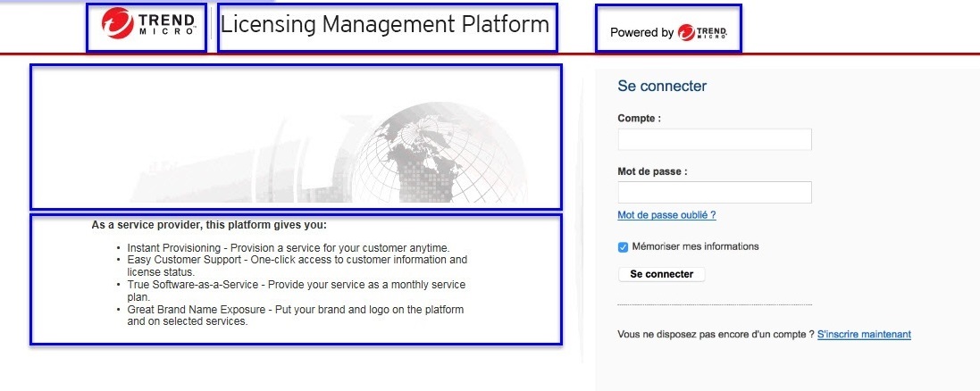The image size is (980, 391).
Task: Open the Mot de passe oublié link
Action: (666, 215)
